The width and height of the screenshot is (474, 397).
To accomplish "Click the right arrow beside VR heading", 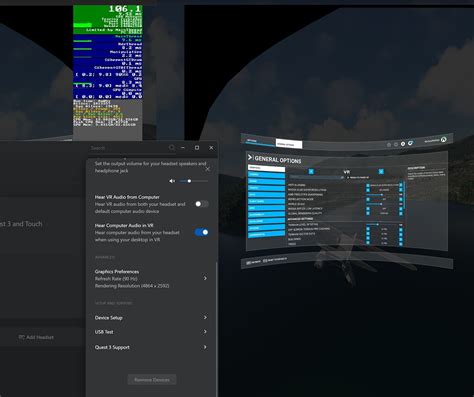I will point(381,171).
